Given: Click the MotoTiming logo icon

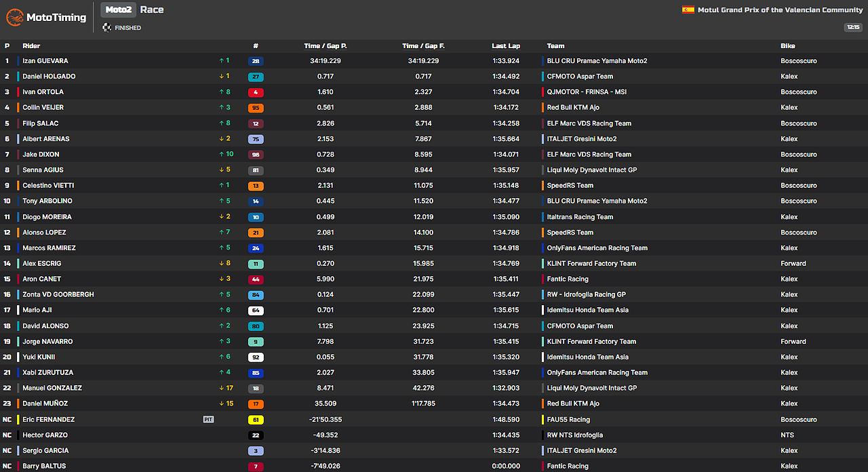Looking at the screenshot, I should (15, 18).
